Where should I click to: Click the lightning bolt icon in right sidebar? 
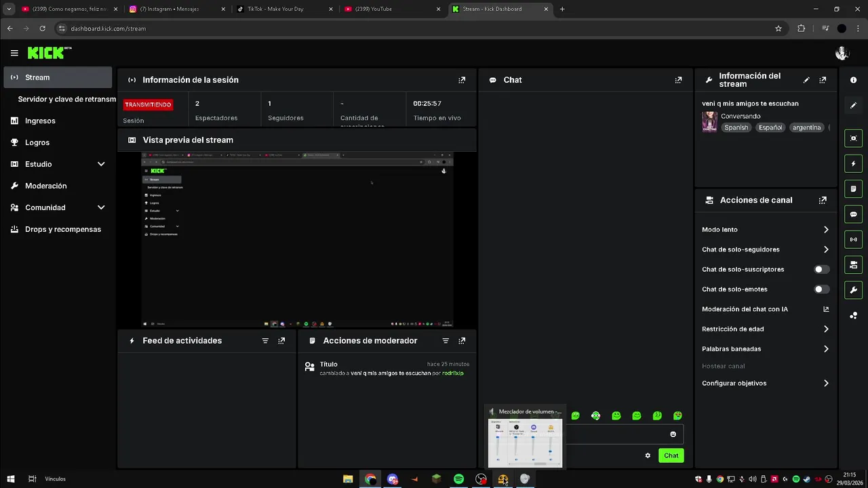click(x=853, y=164)
